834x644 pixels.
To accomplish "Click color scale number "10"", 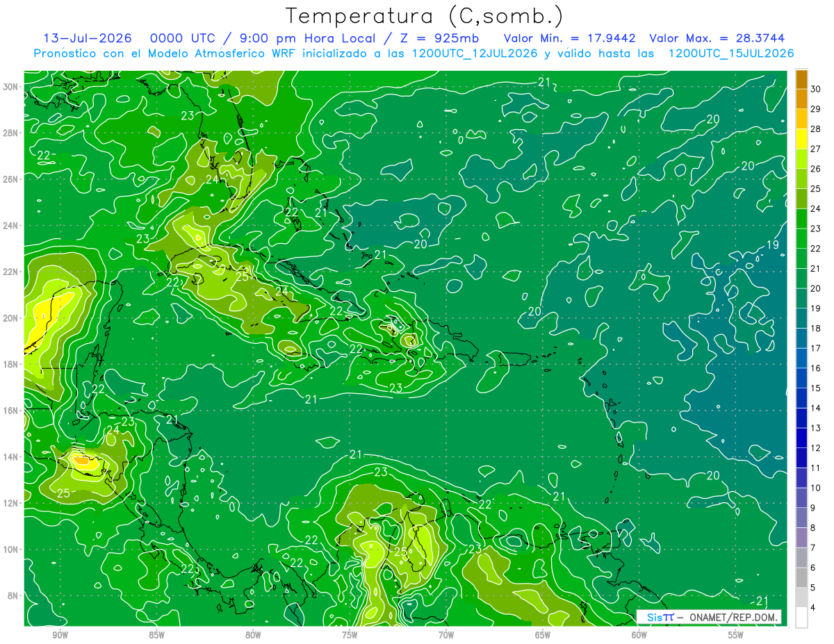I will pos(816,488).
